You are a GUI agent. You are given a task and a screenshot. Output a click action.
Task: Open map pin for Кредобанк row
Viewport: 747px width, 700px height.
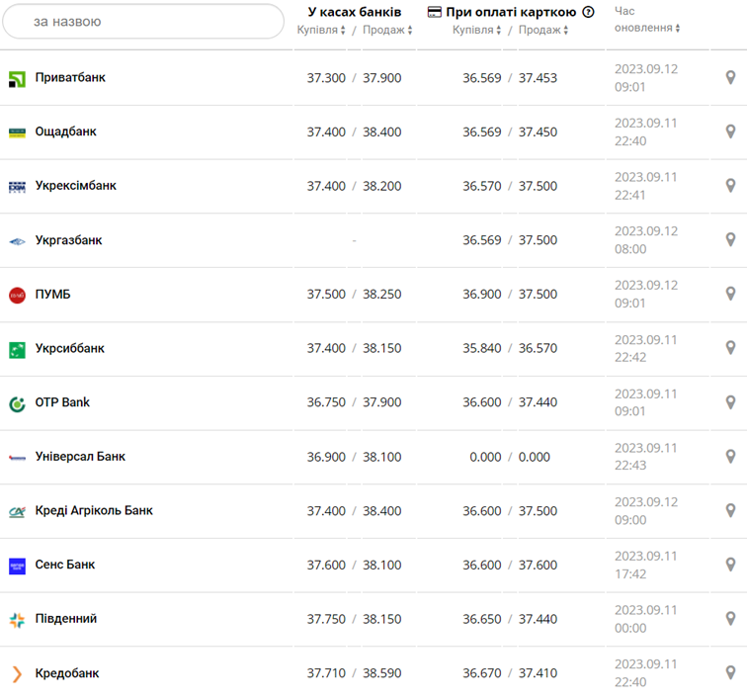point(731,673)
